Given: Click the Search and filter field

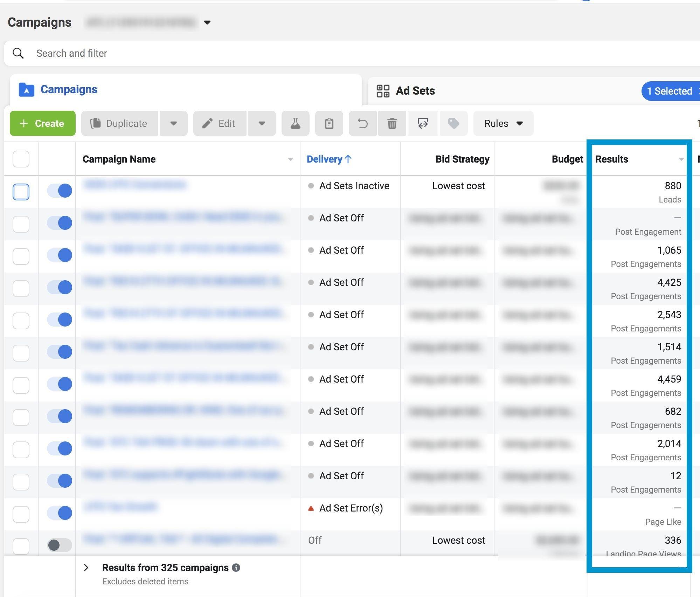Looking at the screenshot, I should tap(210, 53).
